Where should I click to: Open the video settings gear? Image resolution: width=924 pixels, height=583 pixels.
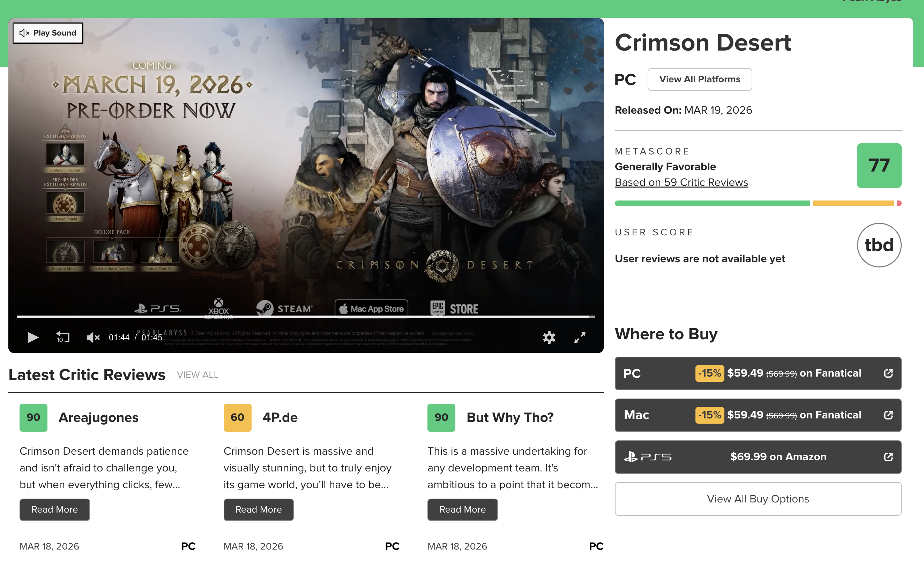(x=549, y=338)
